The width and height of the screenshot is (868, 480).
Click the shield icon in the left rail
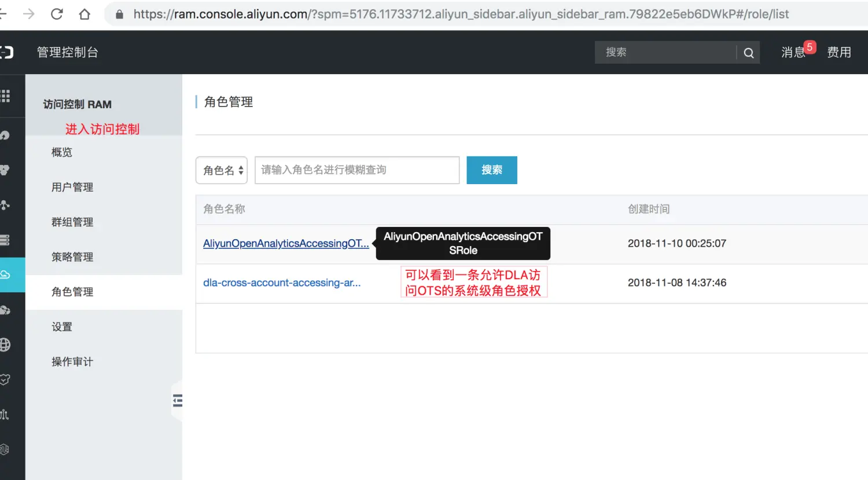coord(5,379)
